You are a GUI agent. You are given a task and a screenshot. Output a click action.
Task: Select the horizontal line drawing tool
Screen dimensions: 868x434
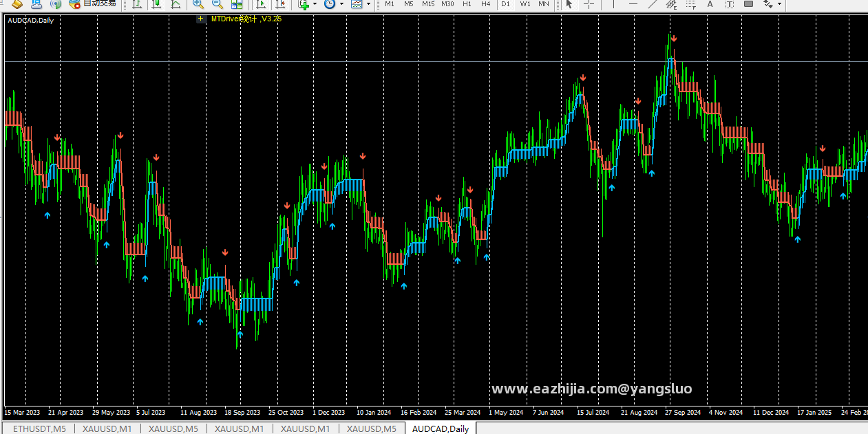[633, 3]
